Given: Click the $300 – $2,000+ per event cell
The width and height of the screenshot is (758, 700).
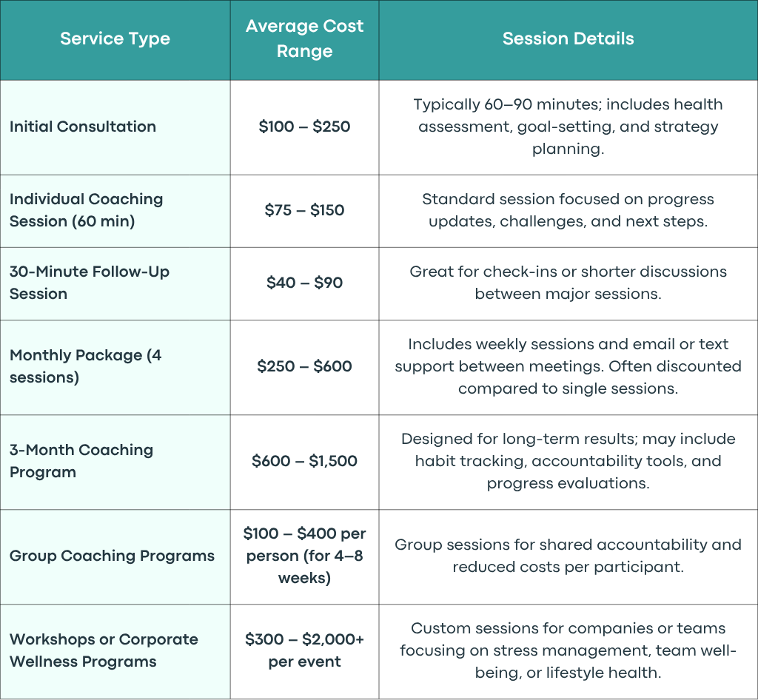Looking at the screenshot, I should coord(304,650).
